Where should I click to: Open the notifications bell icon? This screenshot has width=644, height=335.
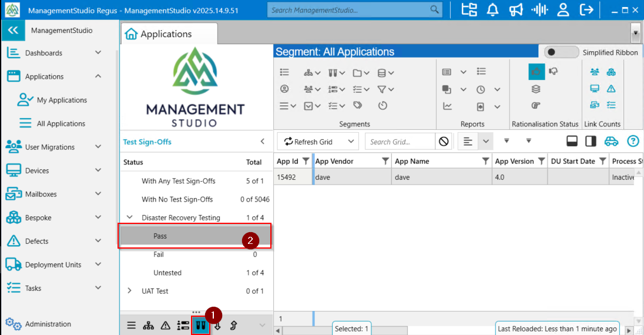(492, 10)
